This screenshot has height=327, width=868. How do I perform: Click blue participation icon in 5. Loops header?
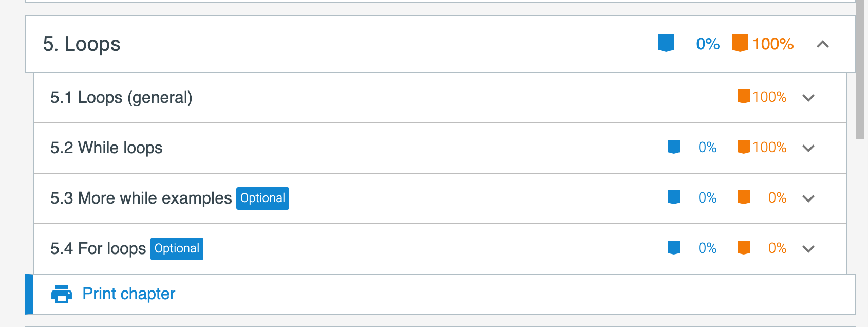(x=666, y=43)
